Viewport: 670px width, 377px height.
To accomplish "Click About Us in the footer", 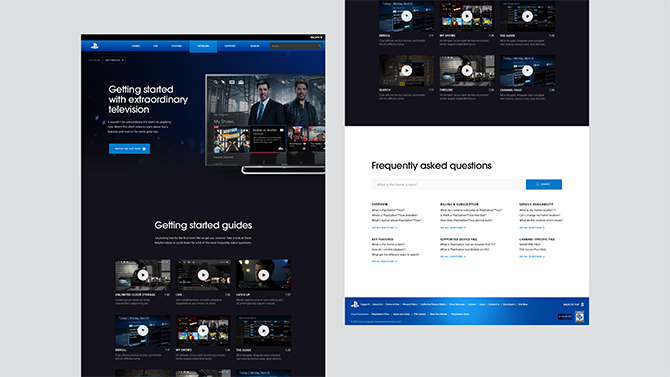I will (x=377, y=304).
